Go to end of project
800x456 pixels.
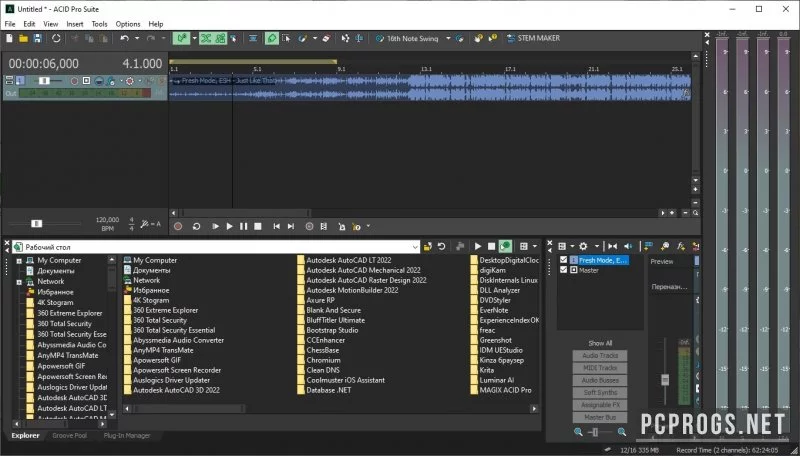click(x=291, y=226)
